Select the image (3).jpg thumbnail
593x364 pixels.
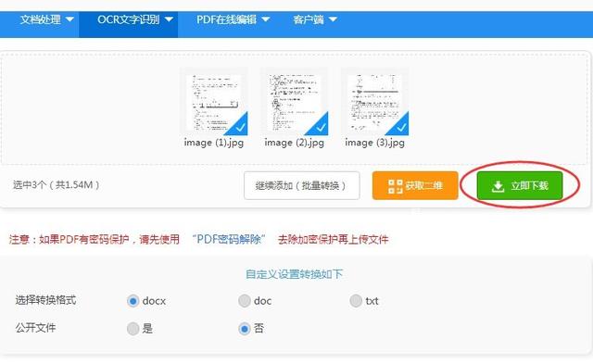375,102
